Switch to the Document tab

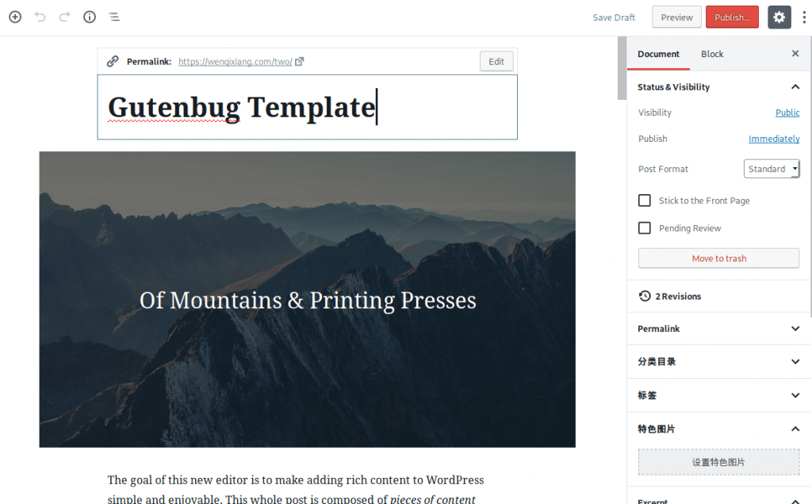[658, 54]
